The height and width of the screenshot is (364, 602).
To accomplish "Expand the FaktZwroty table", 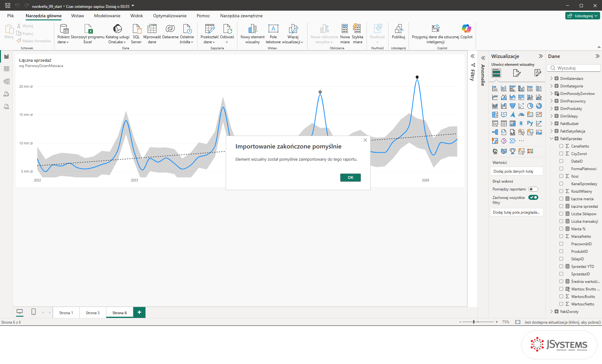I will point(552,311).
